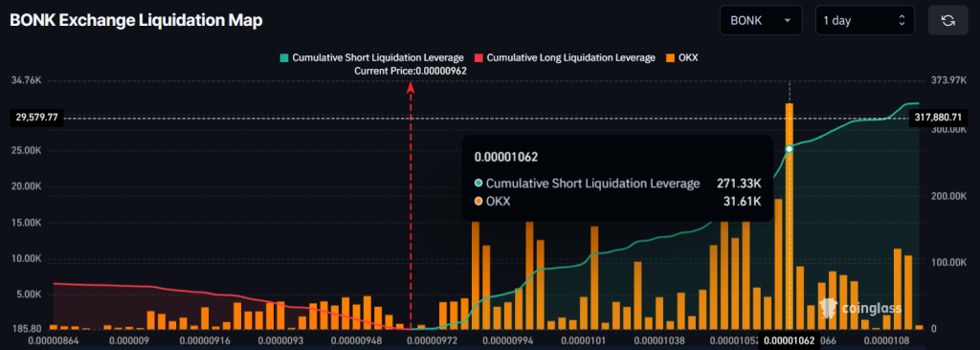Click the Current Price:0.00000962 label
This screenshot has width=980, height=350.
click(410, 72)
